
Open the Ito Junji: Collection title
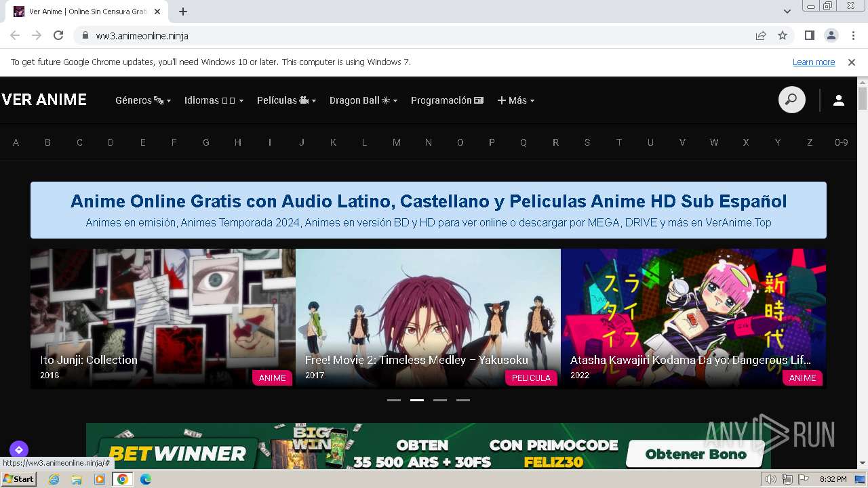(x=89, y=360)
